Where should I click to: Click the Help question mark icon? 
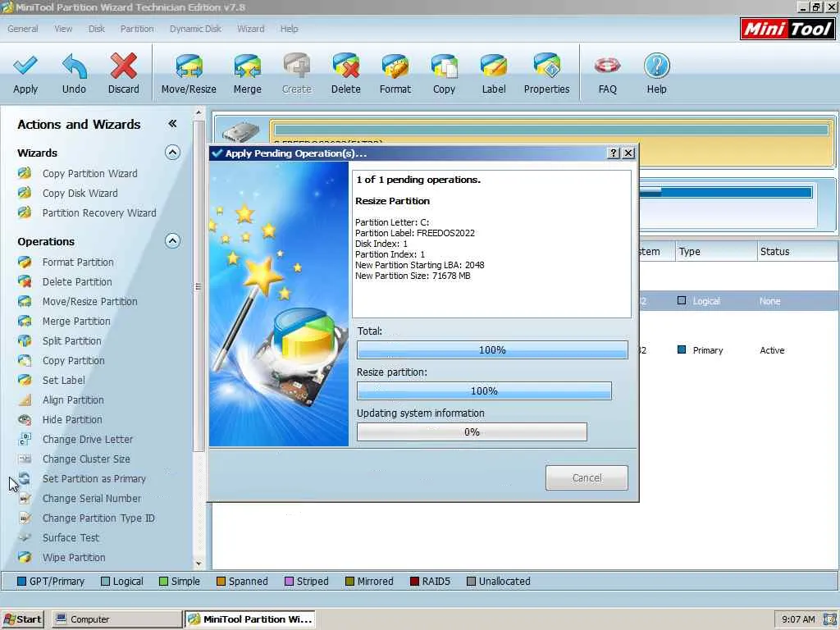click(656, 66)
